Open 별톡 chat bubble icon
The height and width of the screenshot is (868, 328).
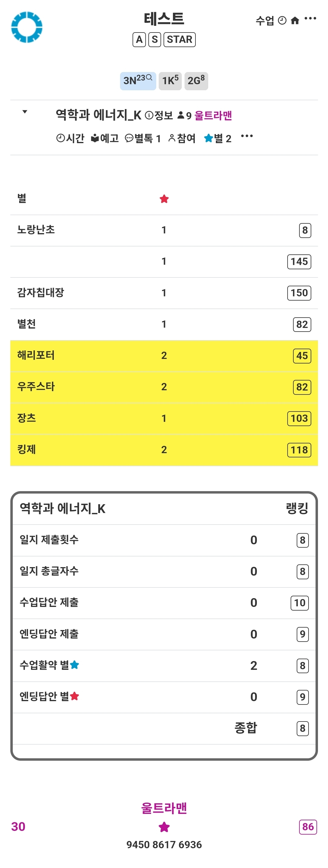(x=143, y=138)
